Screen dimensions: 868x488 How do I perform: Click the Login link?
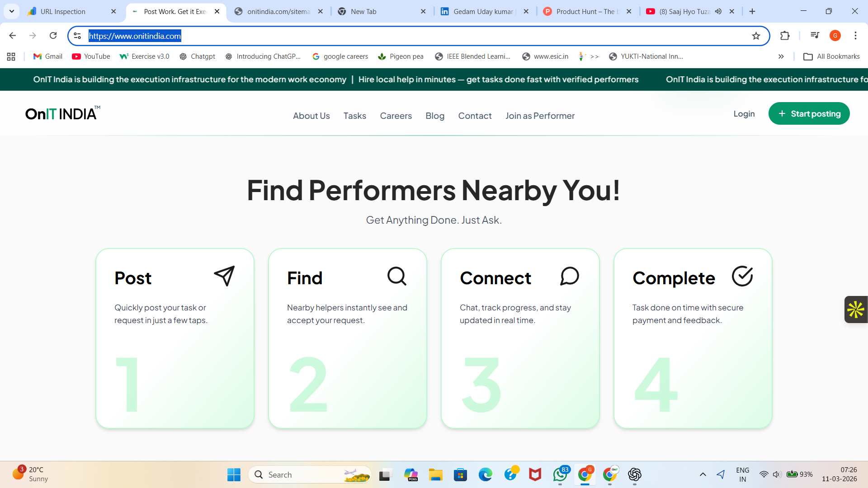pos(744,114)
